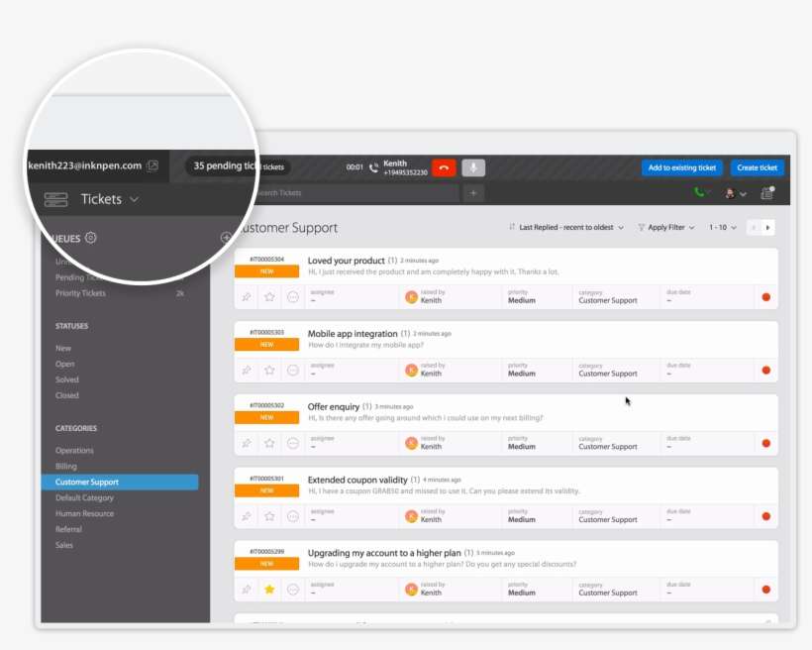Viewport: 812px width, 650px height.
Task: Click the 'Add to existing ticket' button
Action: pos(682,167)
